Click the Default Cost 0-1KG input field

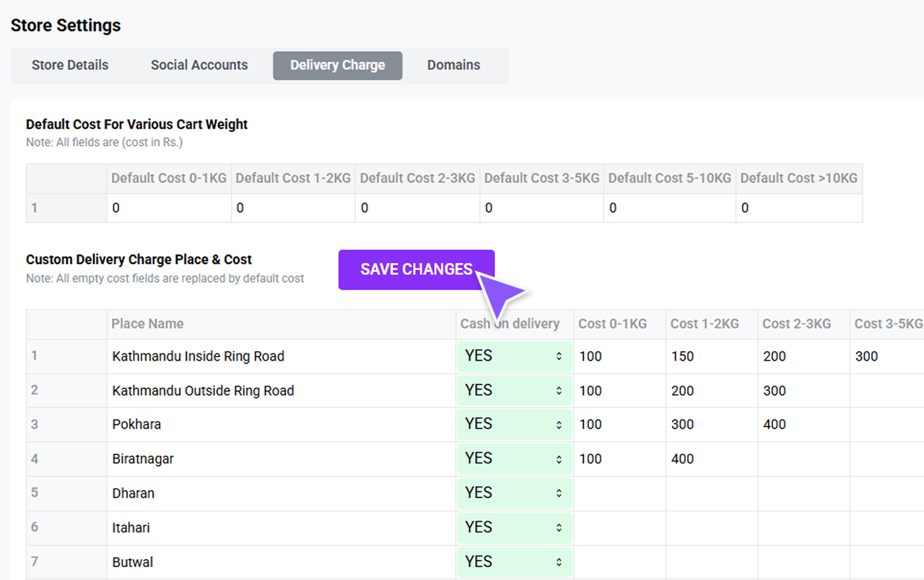[x=169, y=208]
